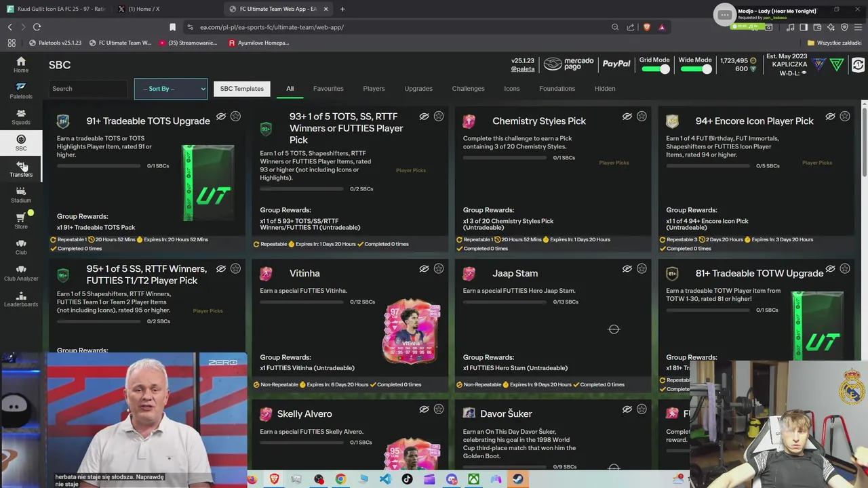Open a new browser tab
This screenshot has width=868, height=488.
(342, 9)
